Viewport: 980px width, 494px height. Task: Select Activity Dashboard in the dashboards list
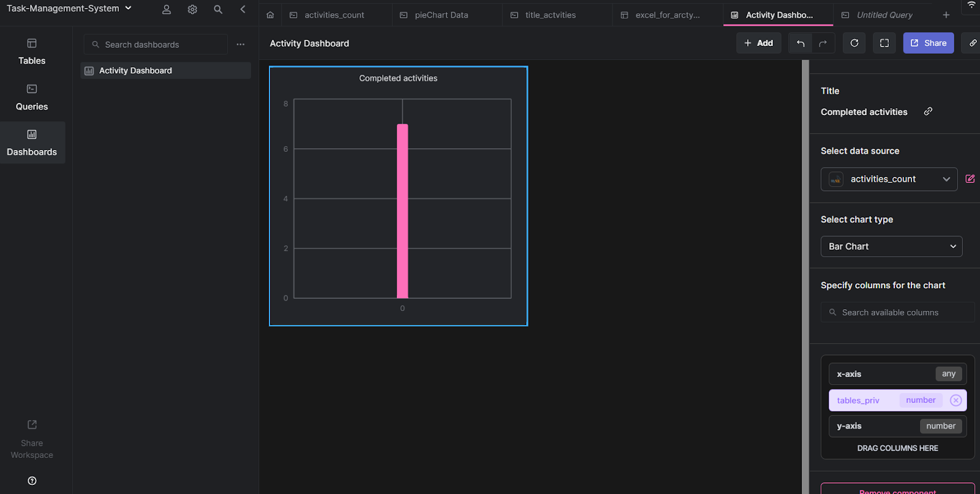[x=165, y=70]
